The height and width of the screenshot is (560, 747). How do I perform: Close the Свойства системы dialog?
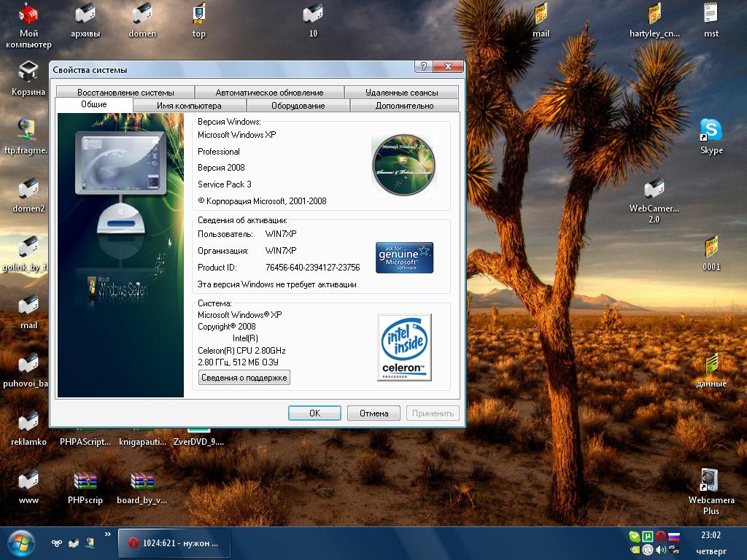tap(448, 66)
